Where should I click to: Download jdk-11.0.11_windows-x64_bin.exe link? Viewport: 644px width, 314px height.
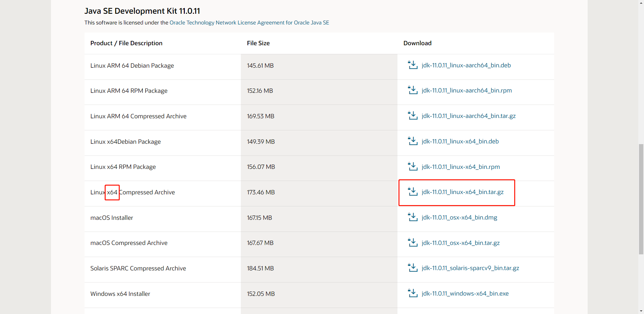[x=465, y=294]
